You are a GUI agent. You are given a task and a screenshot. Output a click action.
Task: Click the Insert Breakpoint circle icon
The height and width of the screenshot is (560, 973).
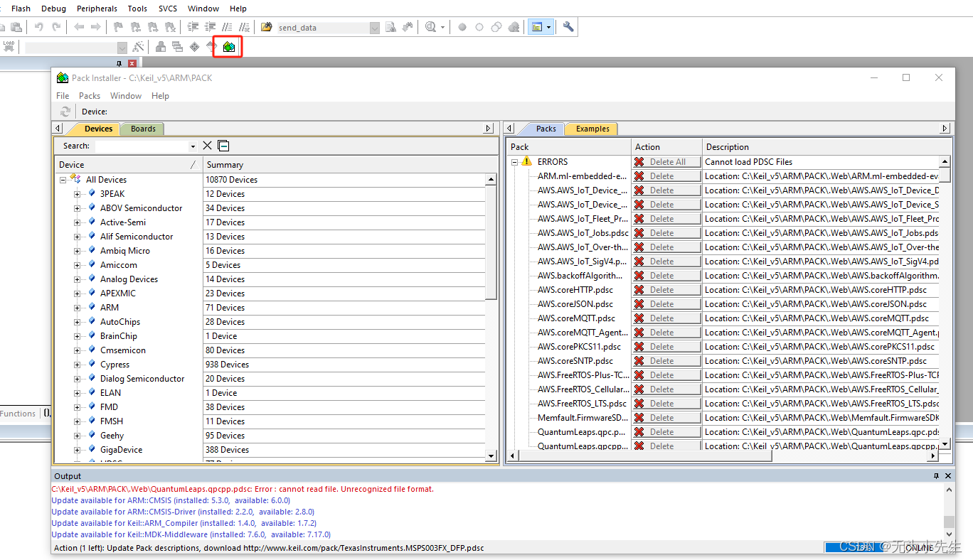(462, 27)
